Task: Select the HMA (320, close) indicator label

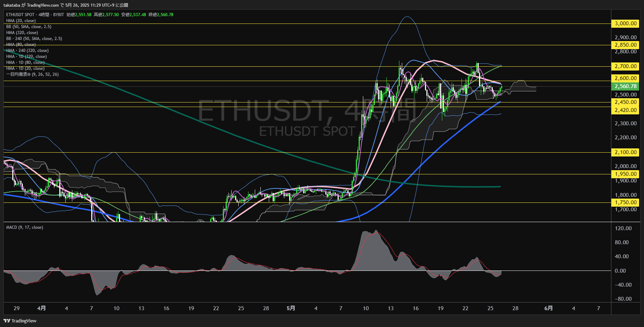Action: (x=22, y=33)
